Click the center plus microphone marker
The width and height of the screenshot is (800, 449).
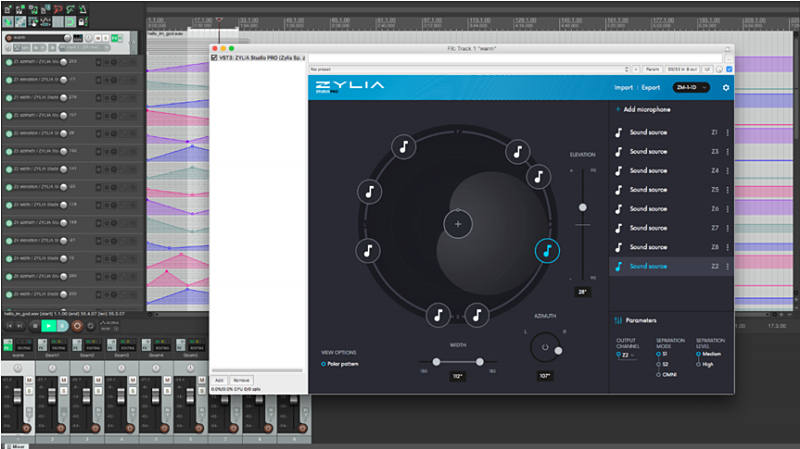(458, 224)
